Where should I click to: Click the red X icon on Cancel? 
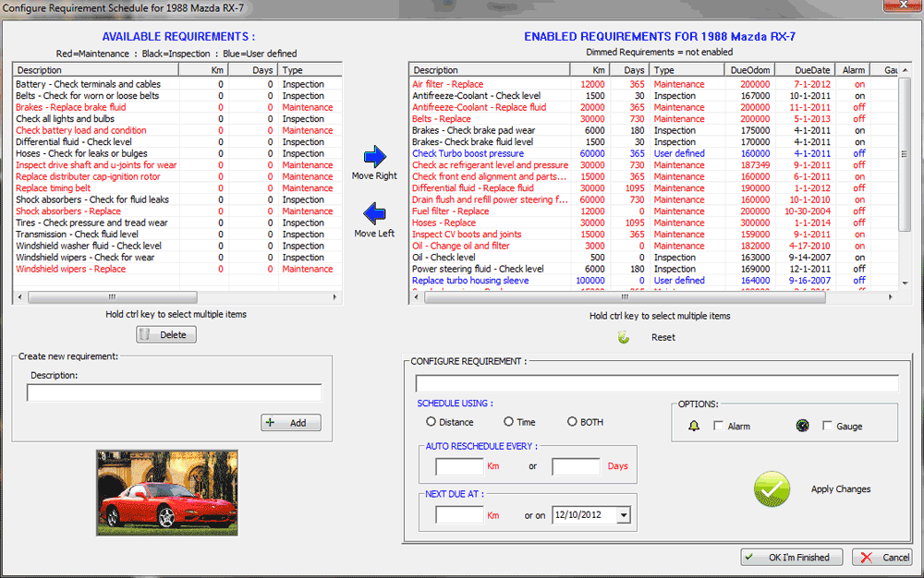pyautogui.click(x=867, y=557)
